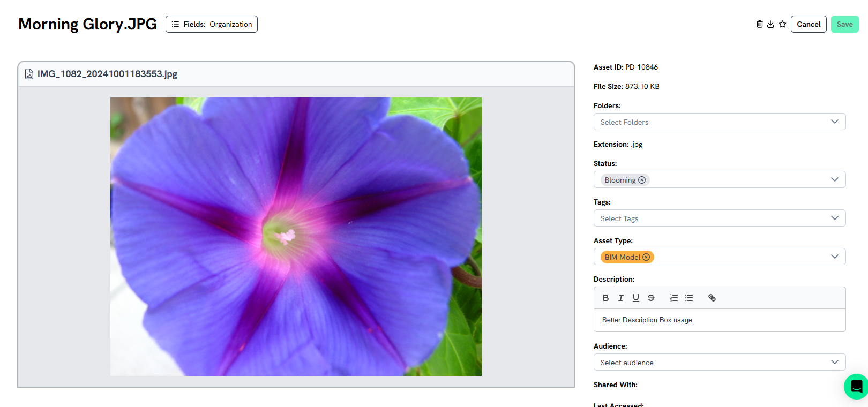Viewport: 868px width, 407px height.
Task: Insert a link in Description editor
Action: [x=712, y=298]
